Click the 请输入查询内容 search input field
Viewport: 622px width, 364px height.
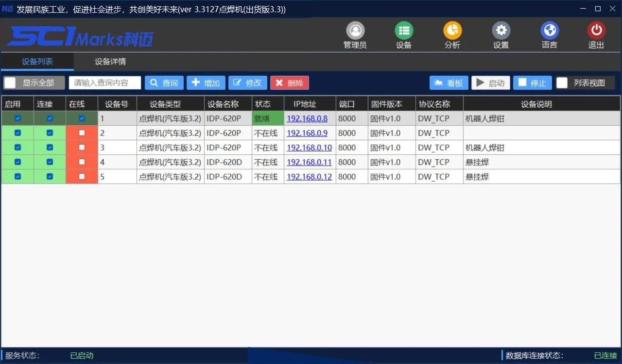point(105,83)
